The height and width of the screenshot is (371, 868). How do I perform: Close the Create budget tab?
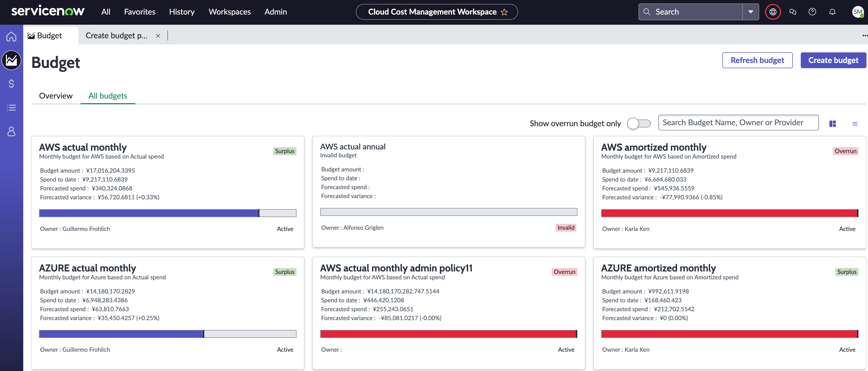pyautogui.click(x=158, y=36)
